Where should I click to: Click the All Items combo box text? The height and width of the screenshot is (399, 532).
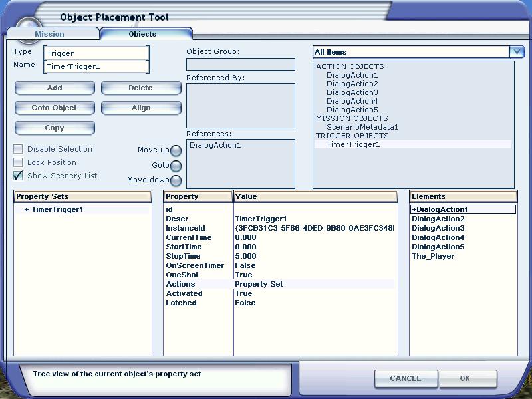click(411, 52)
